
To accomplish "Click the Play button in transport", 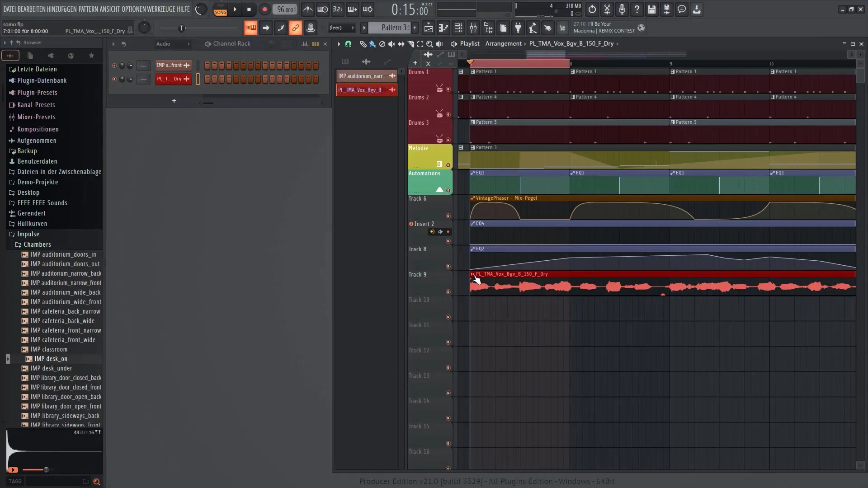I will click(235, 9).
